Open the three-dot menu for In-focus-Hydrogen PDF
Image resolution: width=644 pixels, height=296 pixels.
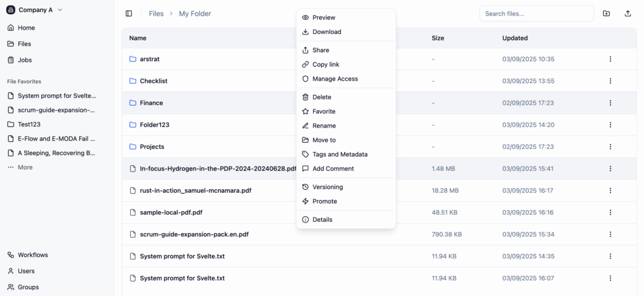coord(610,168)
